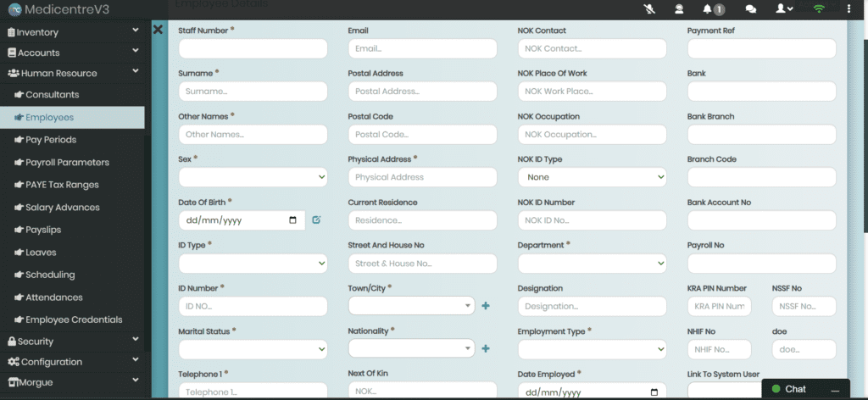Focus the Bank Account No field
Screen dimensions: 868x400
coord(762,220)
